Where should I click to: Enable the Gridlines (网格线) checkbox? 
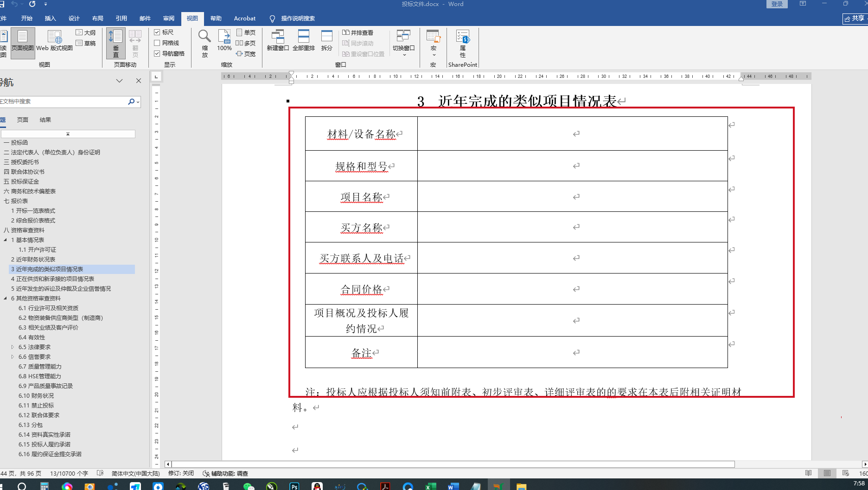tap(157, 43)
